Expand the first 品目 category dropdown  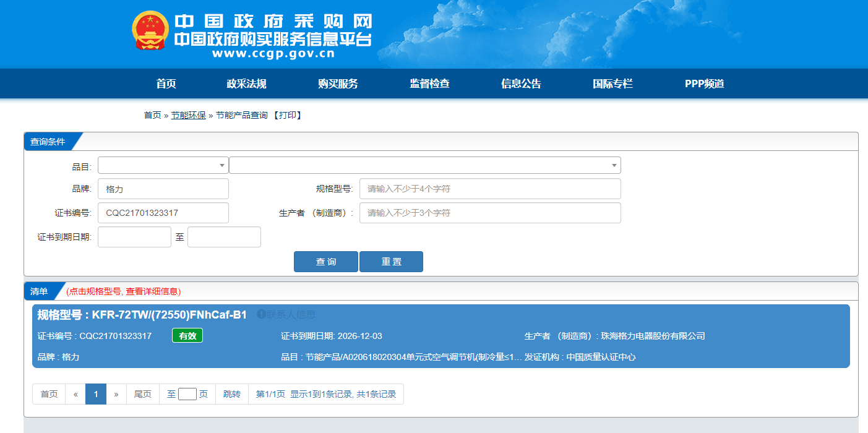(163, 165)
